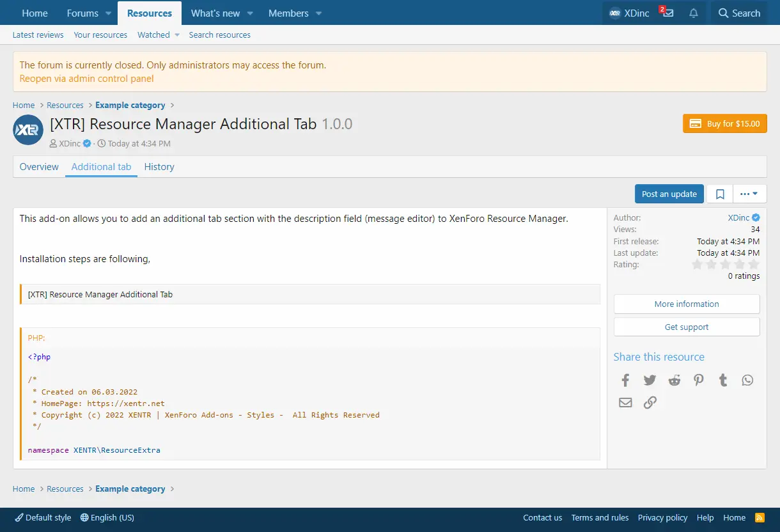Open Latest reviews link
Viewport: 780px width, 532px height.
(38, 35)
